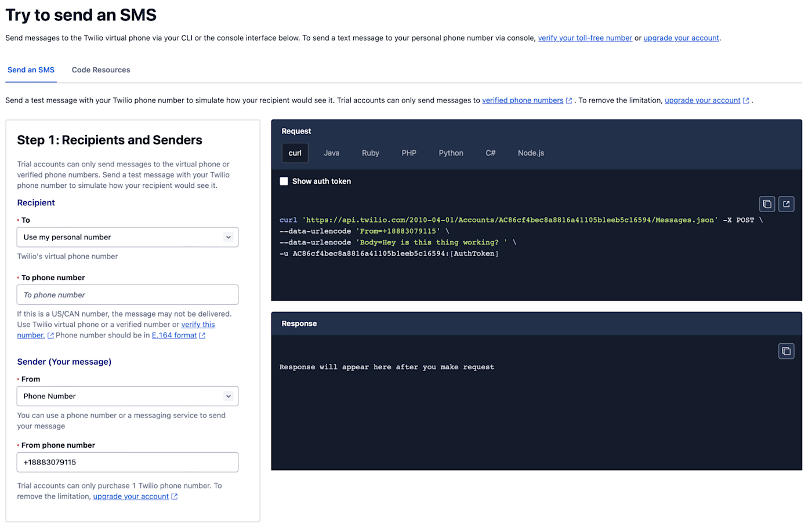This screenshot has height=527, width=812.
Task: Click the From data-urlencode line in request
Action: point(364,231)
